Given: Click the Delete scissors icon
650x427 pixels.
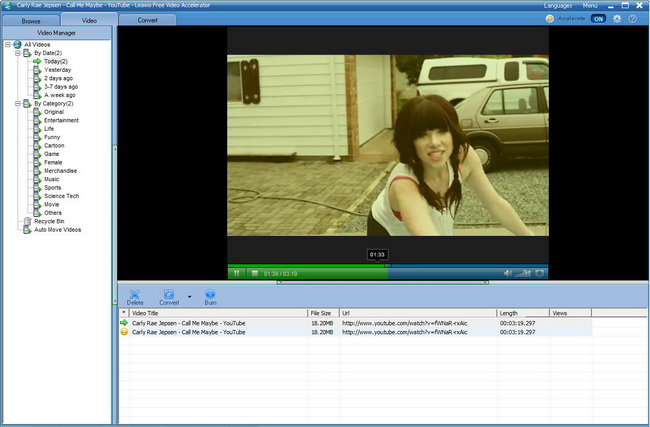Looking at the screenshot, I should 134,294.
